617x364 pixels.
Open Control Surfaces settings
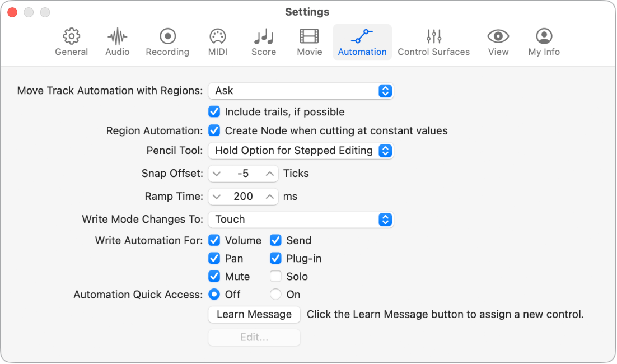coord(434,41)
